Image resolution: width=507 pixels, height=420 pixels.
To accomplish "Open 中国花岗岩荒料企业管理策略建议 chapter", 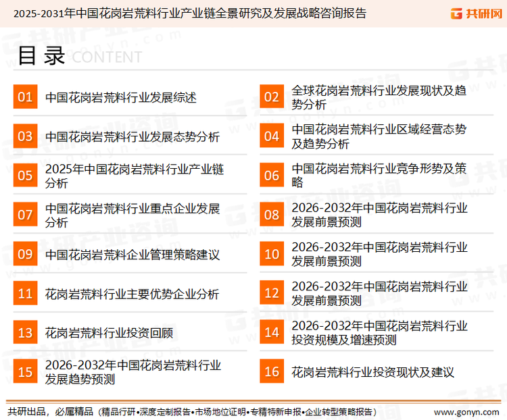I will (x=132, y=255).
